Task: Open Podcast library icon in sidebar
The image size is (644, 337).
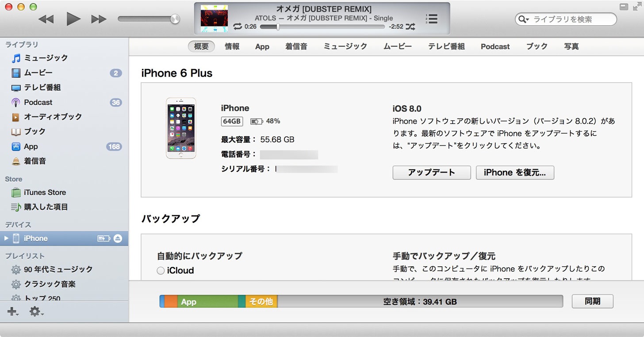Action: (16, 102)
